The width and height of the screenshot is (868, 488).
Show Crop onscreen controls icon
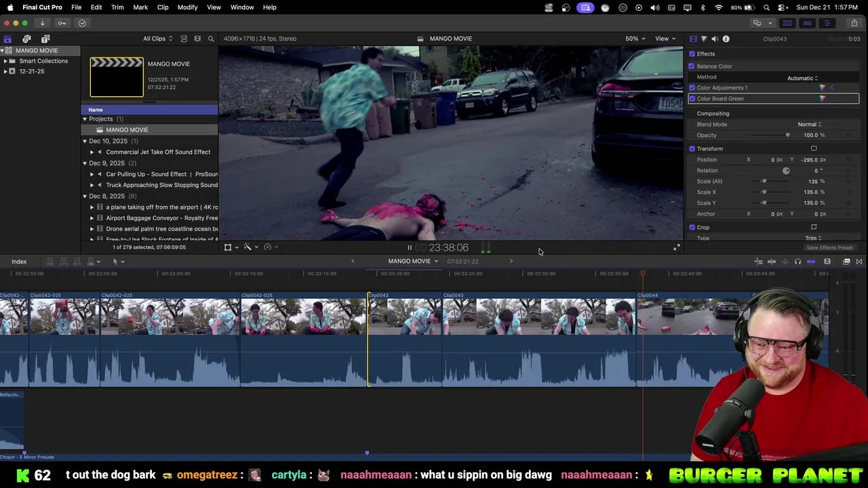[814, 227]
